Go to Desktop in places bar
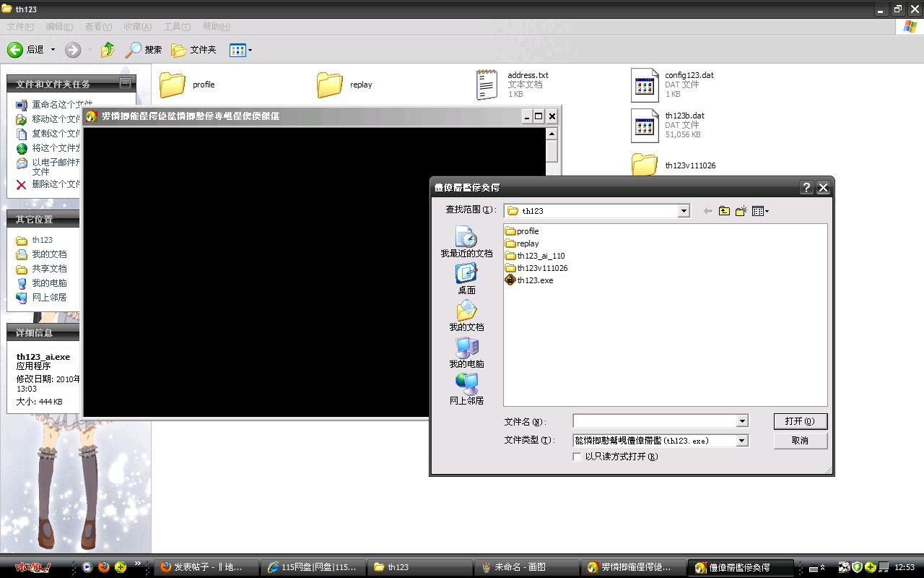Screen dimensions: 924x578 (466, 279)
